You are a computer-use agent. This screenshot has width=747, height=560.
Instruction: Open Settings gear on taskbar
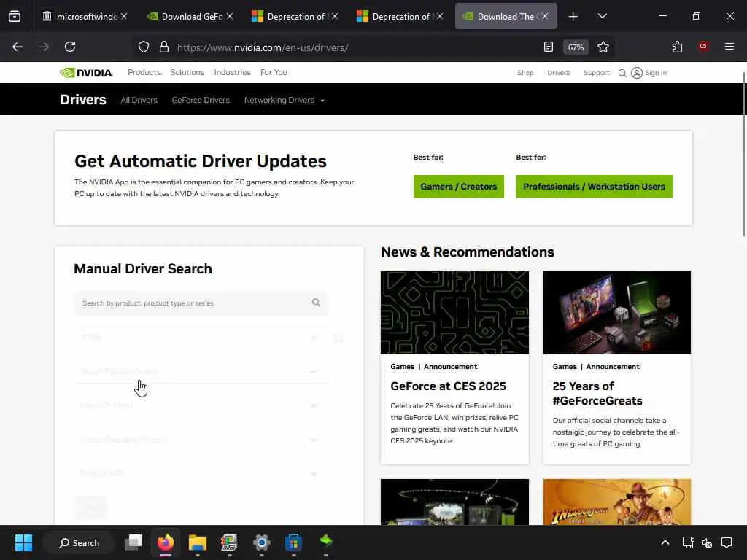(x=262, y=542)
